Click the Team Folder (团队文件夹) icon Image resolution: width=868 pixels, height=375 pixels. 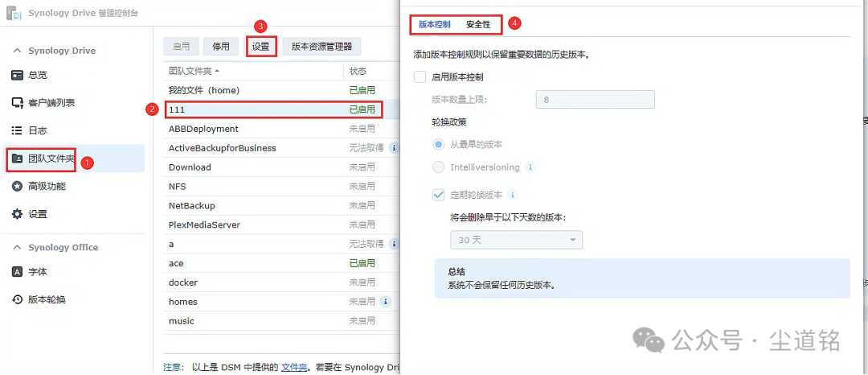pos(17,159)
